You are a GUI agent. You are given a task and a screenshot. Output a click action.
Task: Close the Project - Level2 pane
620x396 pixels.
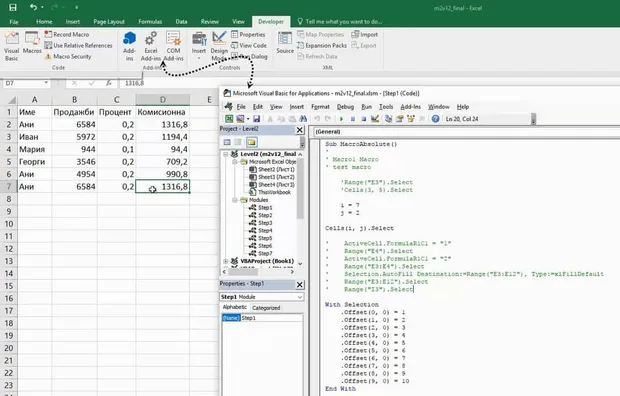pos(300,130)
